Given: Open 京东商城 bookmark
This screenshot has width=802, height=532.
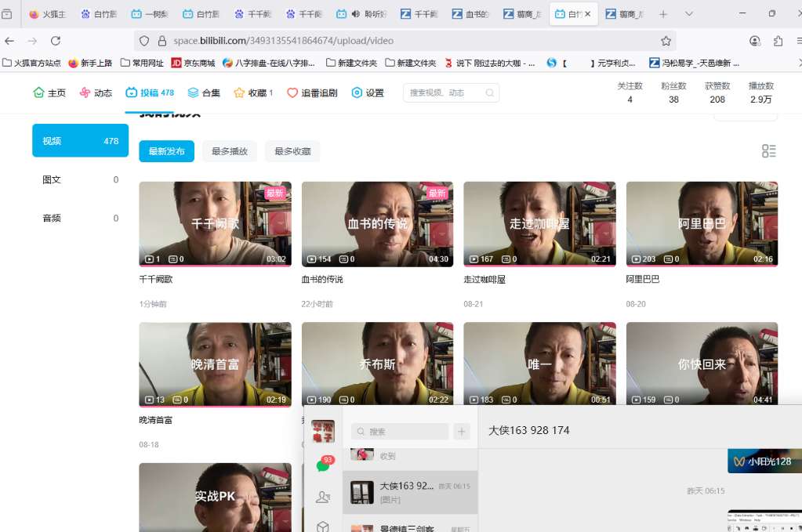Looking at the screenshot, I should point(193,63).
